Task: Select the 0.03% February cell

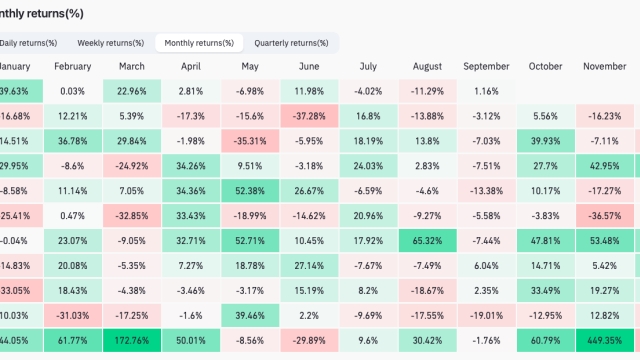Action: (x=73, y=91)
